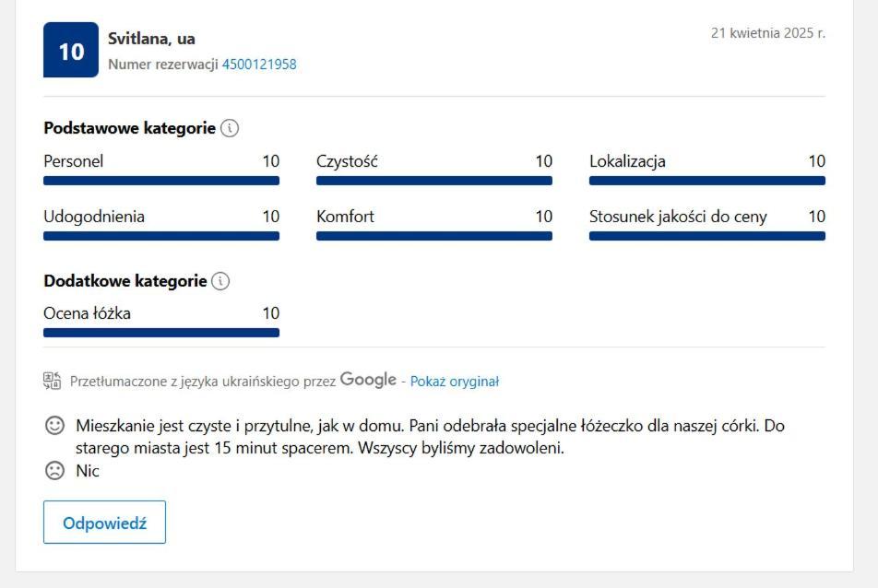878x588 pixels.
Task: Click the Ocena łóżka rating bar
Action: 161,333
